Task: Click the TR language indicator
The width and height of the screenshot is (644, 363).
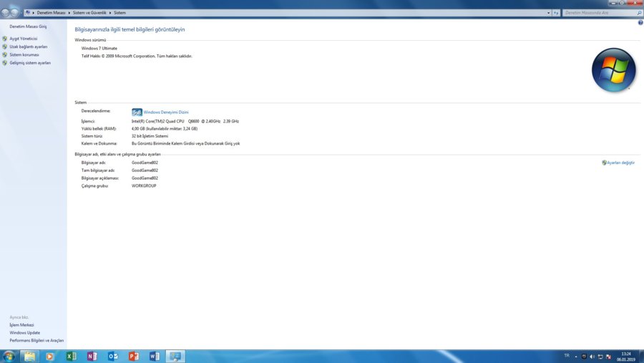Action: [567, 356]
